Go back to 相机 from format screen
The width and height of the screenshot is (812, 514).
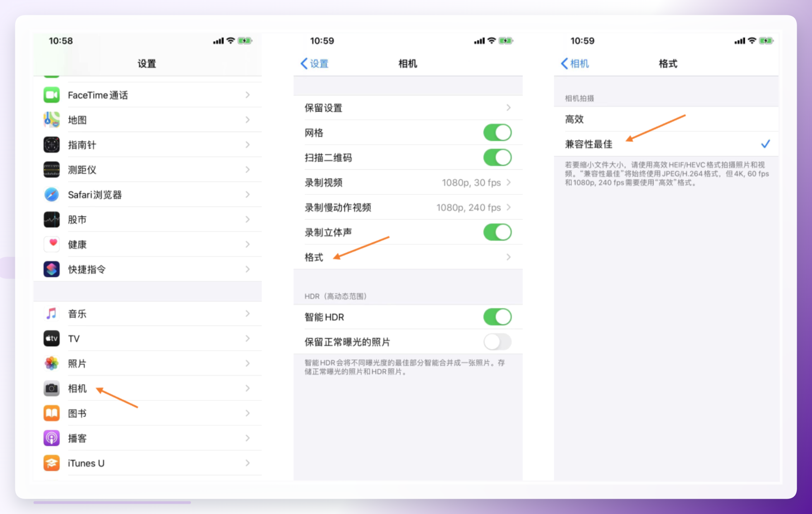click(x=575, y=63)
